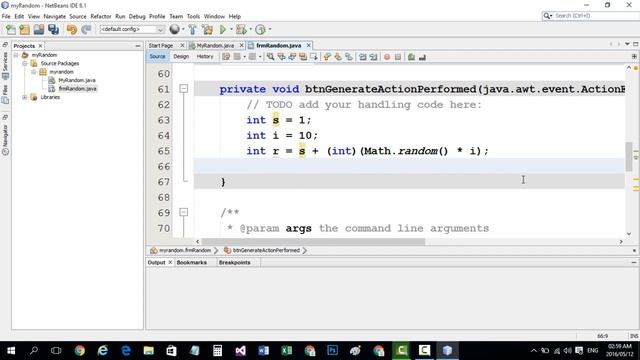
Task: Open the Profile Project dropdown arrow
Action: coord(270,29)
